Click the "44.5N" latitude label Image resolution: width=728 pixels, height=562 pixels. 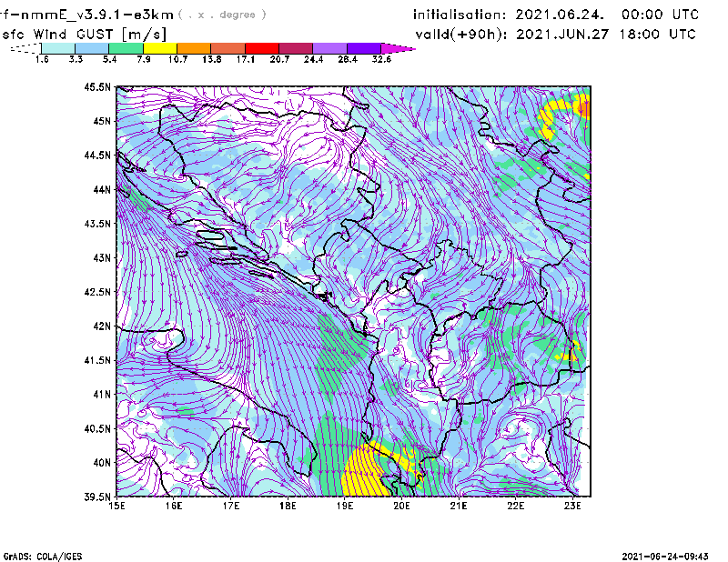(x=98, y=155)
